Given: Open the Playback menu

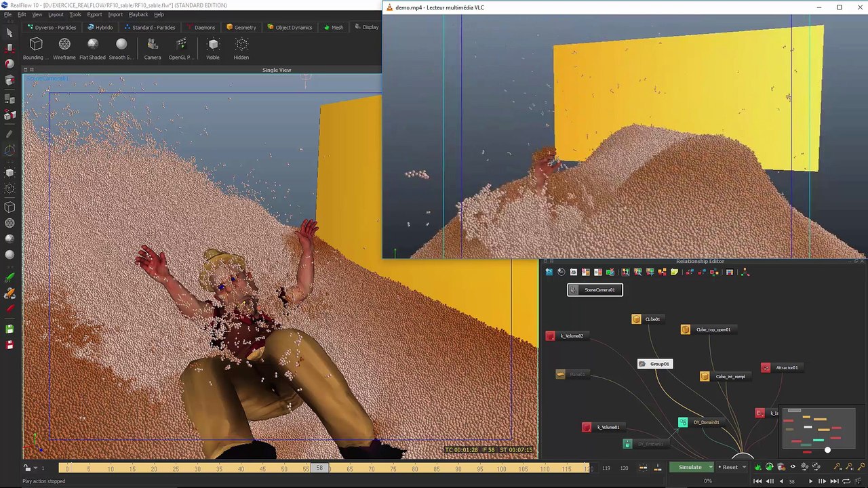Looking at the screenshot, I should click(x=138, y=14).
